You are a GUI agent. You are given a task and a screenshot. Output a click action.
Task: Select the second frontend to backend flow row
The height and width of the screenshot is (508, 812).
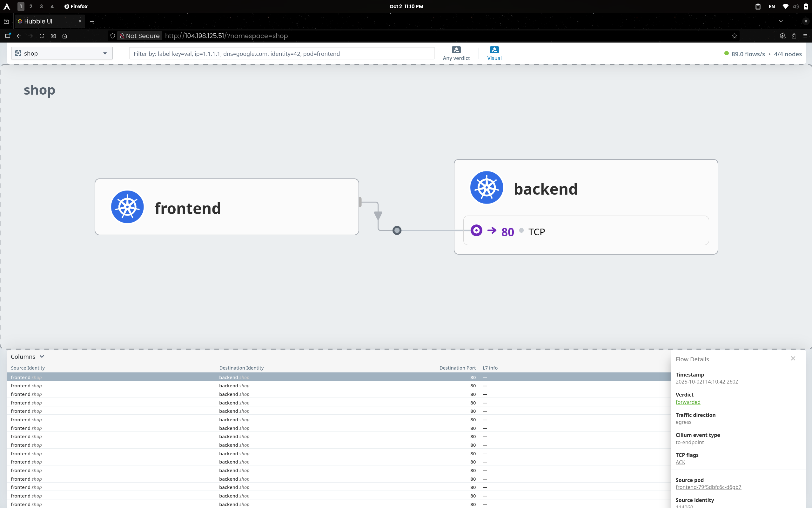click(235, 386)
